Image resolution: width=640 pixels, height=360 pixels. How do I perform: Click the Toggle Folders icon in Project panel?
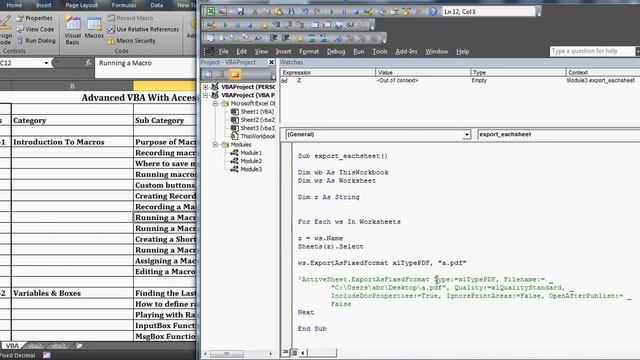tap(235, 74)
